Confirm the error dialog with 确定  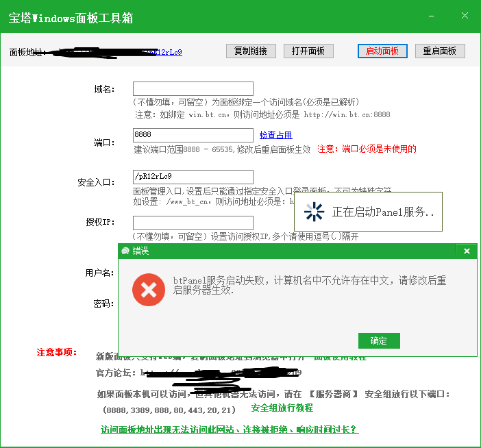coord(379,340)
